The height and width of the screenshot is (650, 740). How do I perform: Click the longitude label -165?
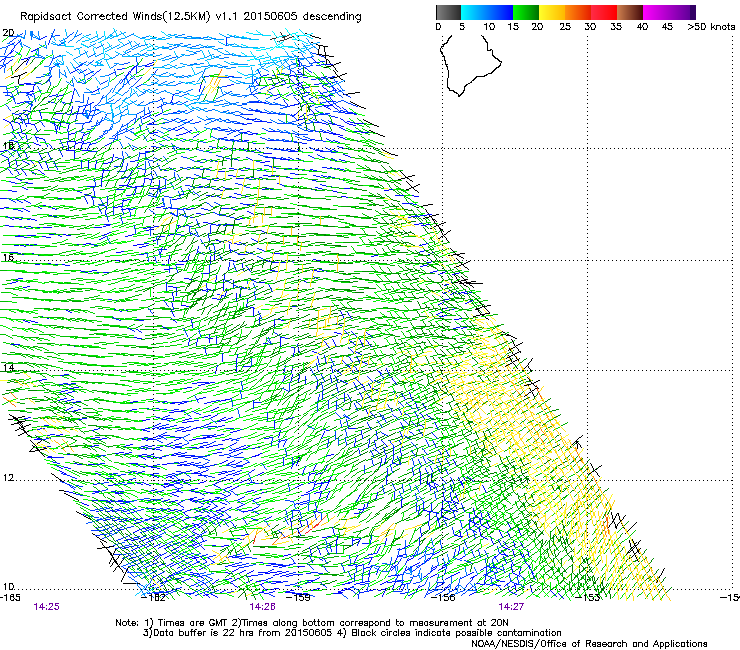[10, 598]
